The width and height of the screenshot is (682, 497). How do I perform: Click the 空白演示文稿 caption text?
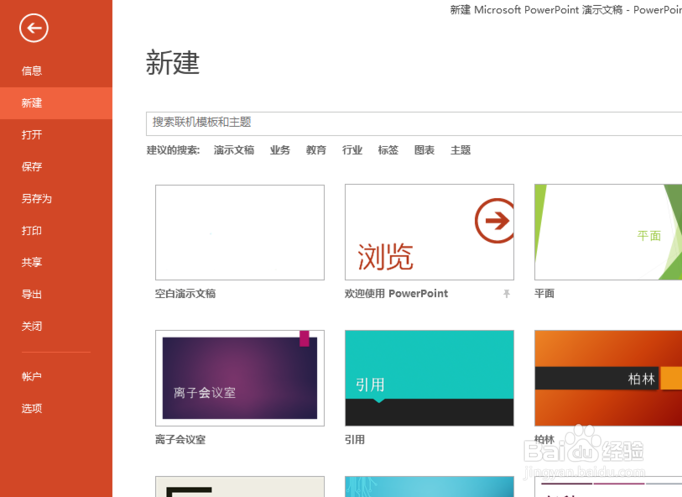coord(185,294)
